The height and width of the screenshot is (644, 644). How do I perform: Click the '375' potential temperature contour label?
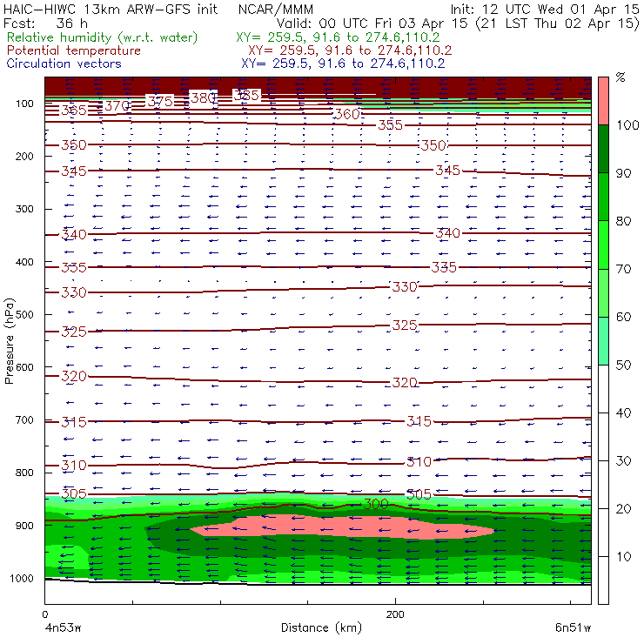(x=160, y=102)
